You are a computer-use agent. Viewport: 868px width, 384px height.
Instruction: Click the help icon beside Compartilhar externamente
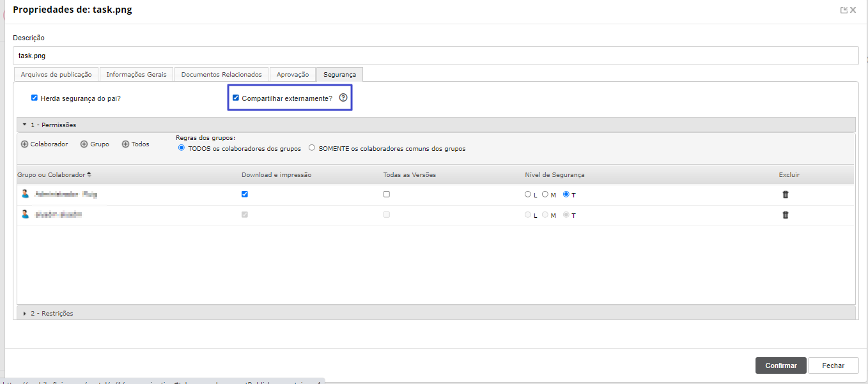[x=343, y=98]
